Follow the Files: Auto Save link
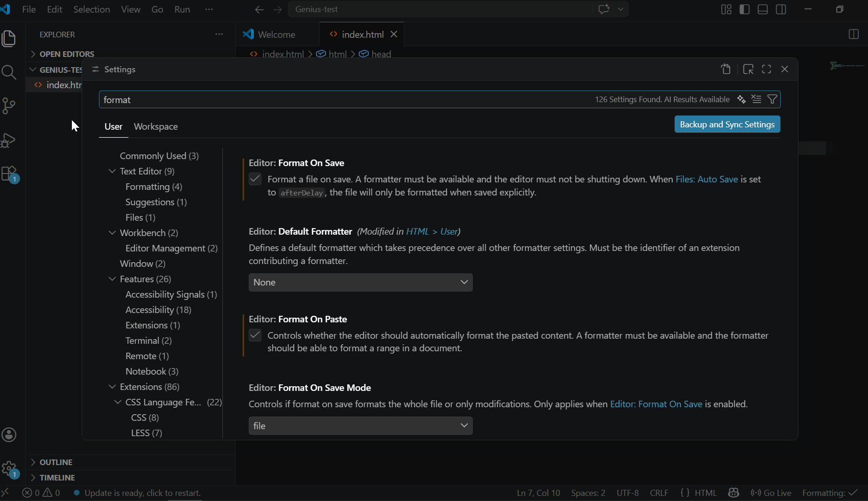Screen dimensions: 868x501 tap(707, 179)
